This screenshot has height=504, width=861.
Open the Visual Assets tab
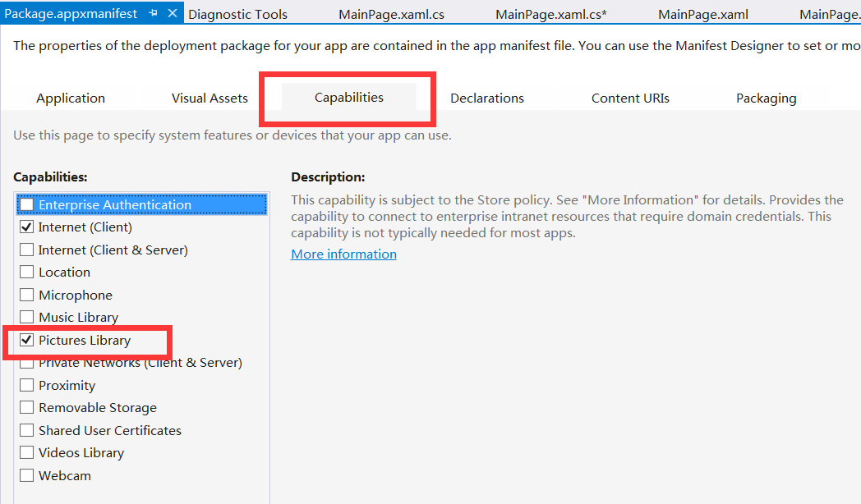[x=209, y=99]
